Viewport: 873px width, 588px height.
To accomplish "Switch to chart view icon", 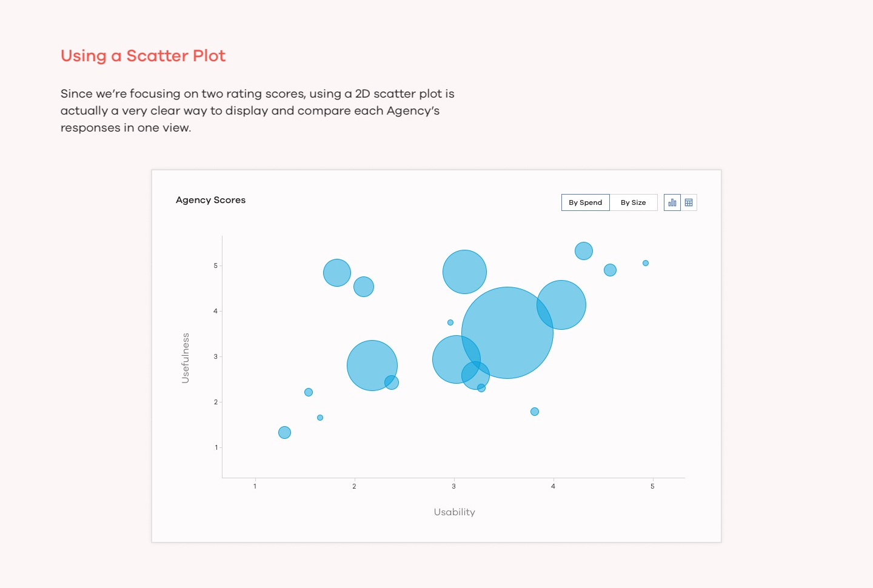I will 672,202.
